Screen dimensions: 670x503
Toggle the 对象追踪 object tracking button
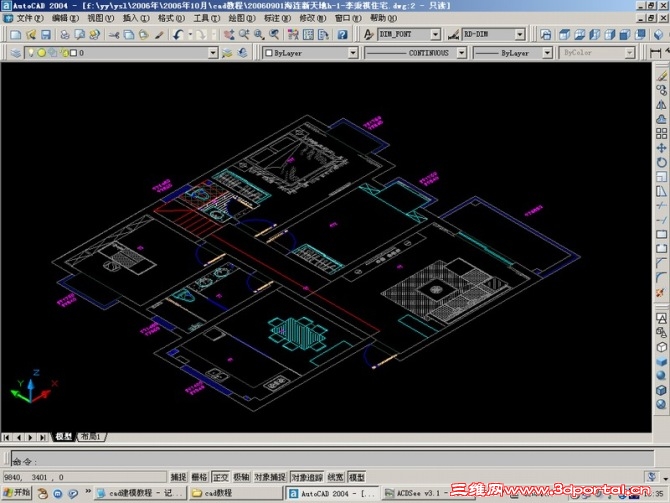tap(307, 477)
